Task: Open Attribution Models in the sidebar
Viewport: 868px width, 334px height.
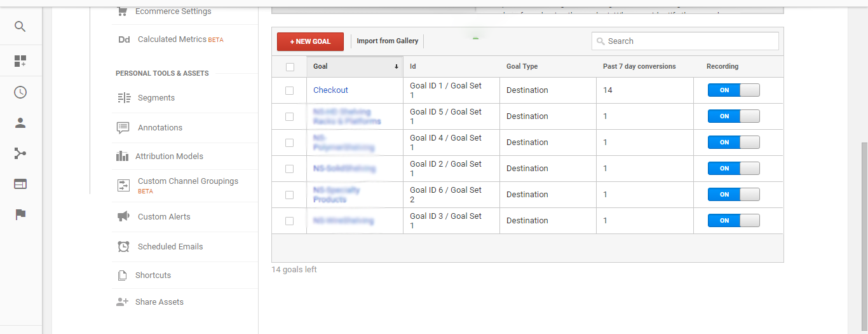Action: click(x=169, y=157)
